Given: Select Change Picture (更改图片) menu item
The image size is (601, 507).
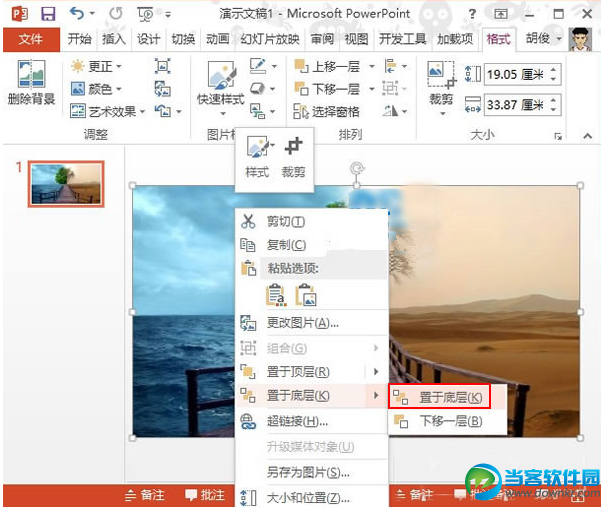Looking at the screenshot, I should tap(311, 323).
